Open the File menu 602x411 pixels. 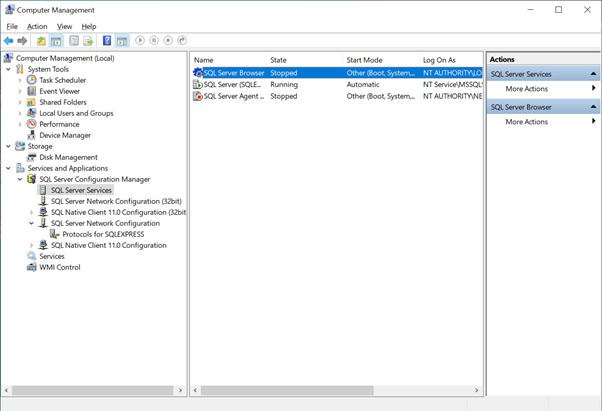tap(12, 26)
